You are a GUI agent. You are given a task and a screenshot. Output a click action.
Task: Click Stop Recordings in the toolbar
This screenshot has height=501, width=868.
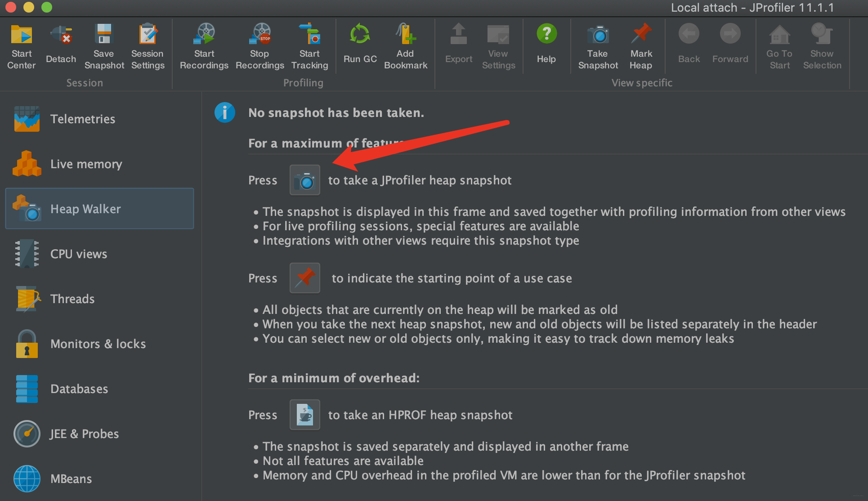(x=260, y=47)
